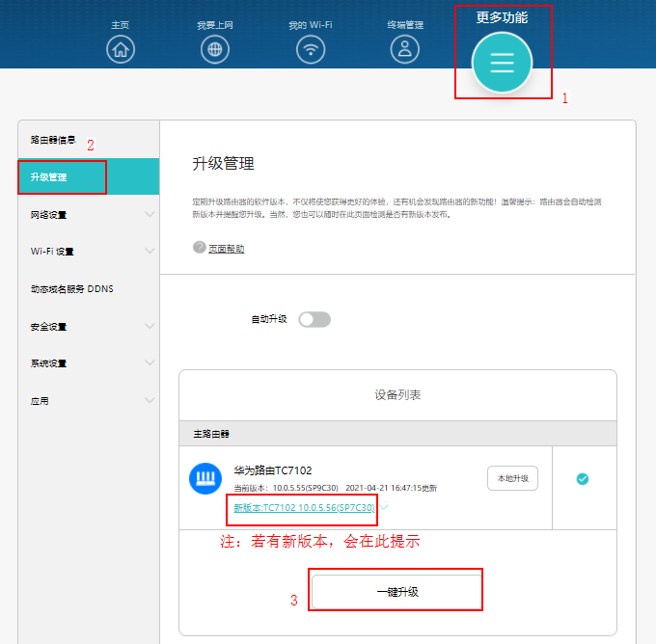The width and height of the screenshot is (656, 644).
Task: Click the teal checkmark beside the router
Action: click(583, 479)
